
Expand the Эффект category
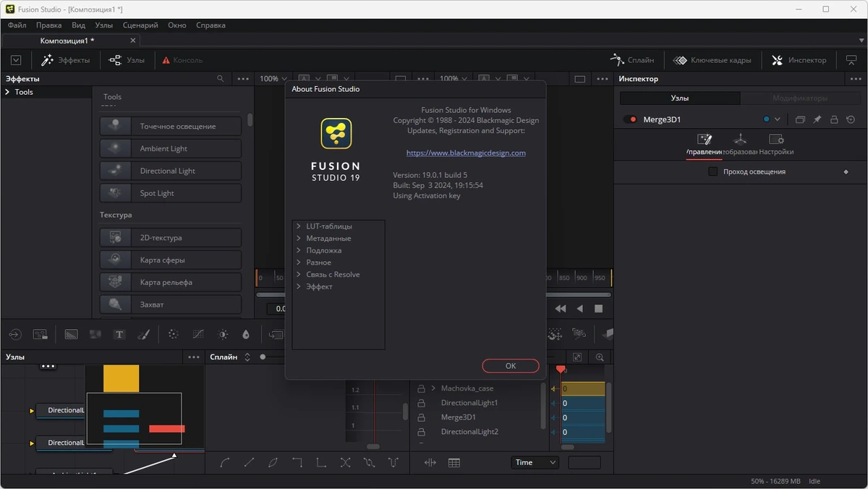point(298,286)
